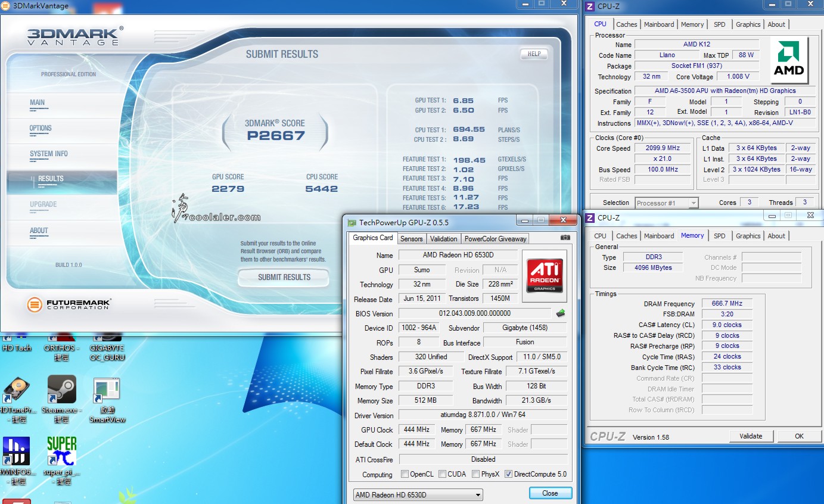Viewport: 824px width, 504px height.
Task: Open About tab in the top CPU-Z window
Action: click(776, 24)
